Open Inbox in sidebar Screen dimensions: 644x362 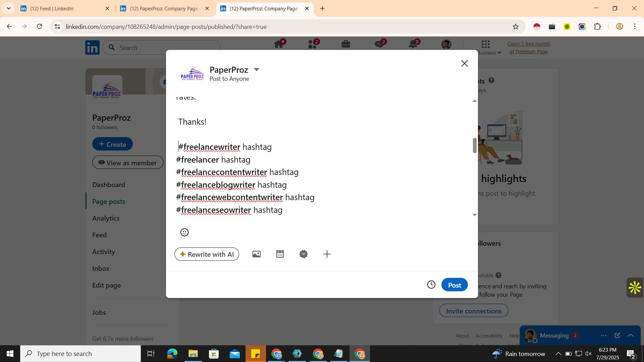click(101, 268)
